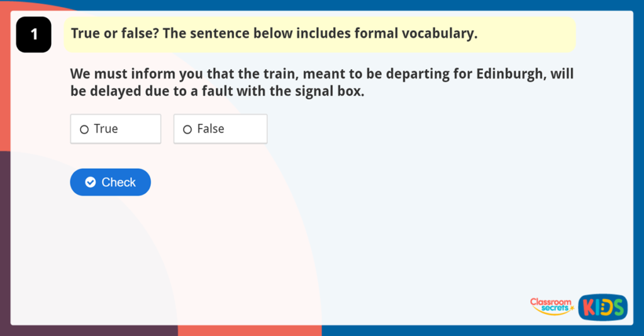
Task: Click the checkmark icon inside Check button
Action: coord(91,182)
